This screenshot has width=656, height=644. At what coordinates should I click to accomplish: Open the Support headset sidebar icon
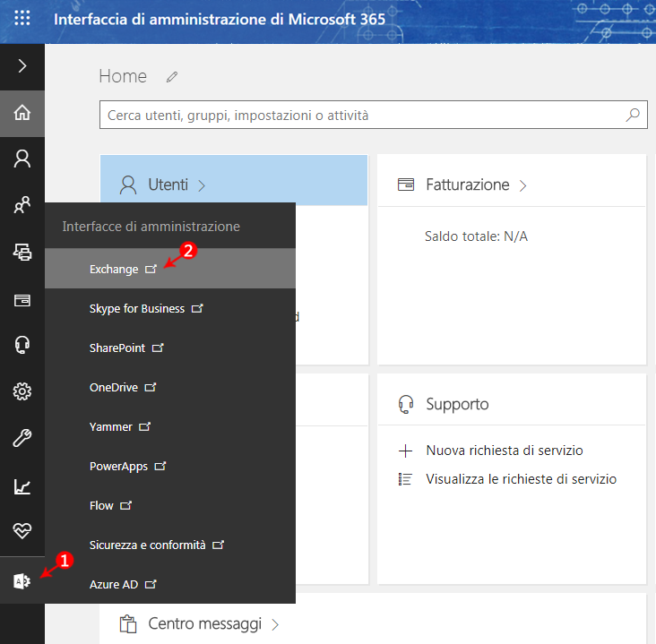tap(22, 345)
